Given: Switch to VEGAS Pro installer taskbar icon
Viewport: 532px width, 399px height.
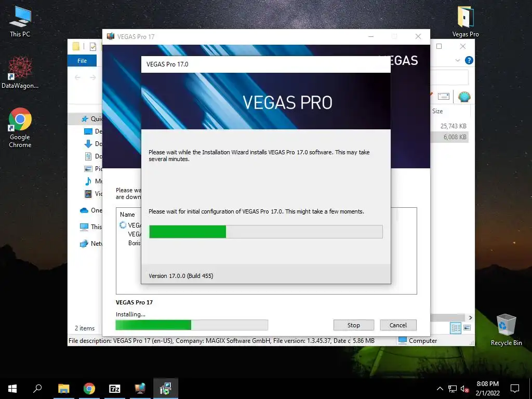Looking at the screenshot, I should point(140,389).
